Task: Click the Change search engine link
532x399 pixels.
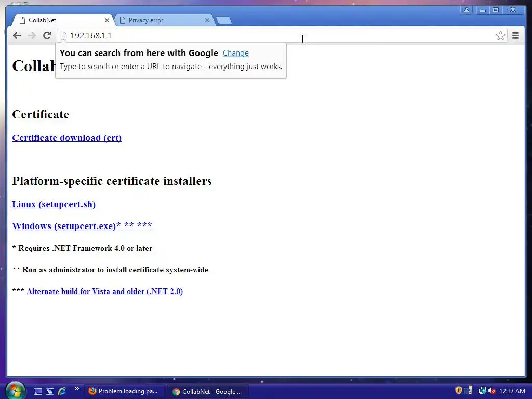Action: click(x=236, y=53)
